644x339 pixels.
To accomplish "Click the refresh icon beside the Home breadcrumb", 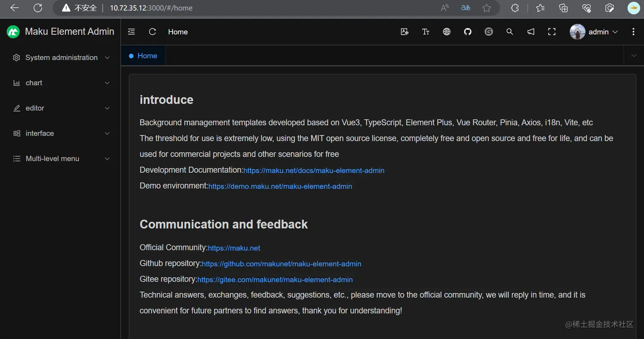I will (x=152, y=32).
